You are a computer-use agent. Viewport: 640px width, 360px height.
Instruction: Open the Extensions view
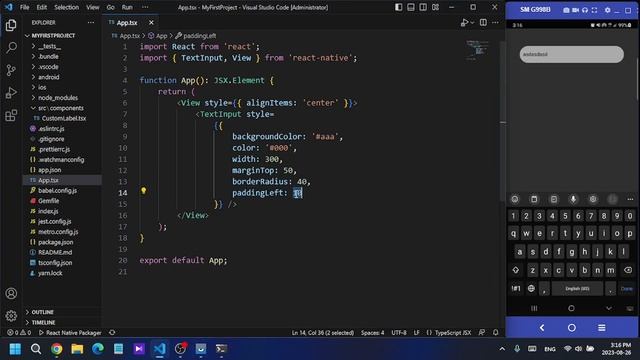tap(11, 115)
